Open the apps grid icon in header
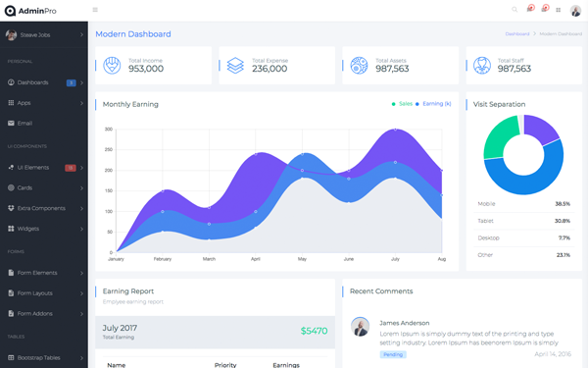The width and height of the screenshot is (588, 368). [558, 10]
